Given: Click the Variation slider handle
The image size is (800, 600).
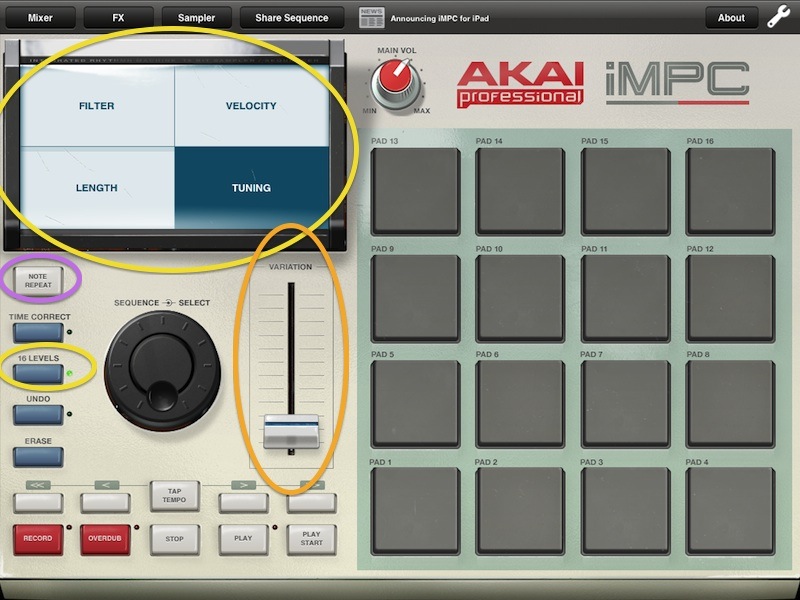Looking at the screenshot, I should pyautogui.click(x=291, y=432).
